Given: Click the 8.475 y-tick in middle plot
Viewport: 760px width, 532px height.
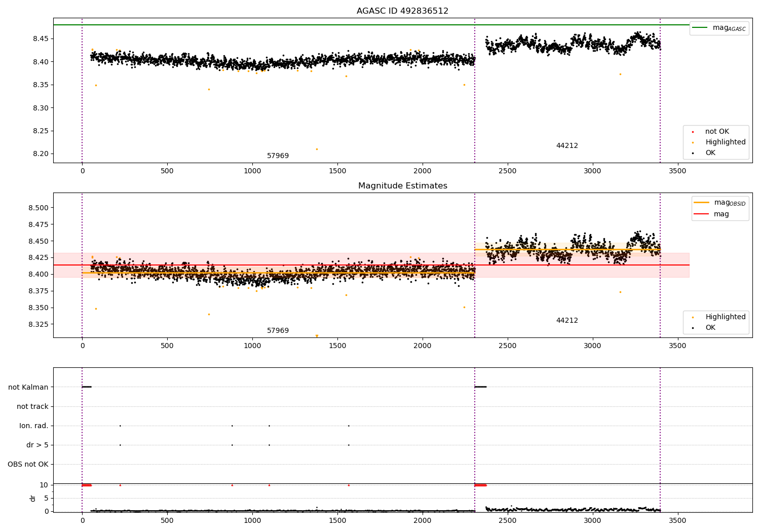Looking at the screenshot, I should pos(39,225).
